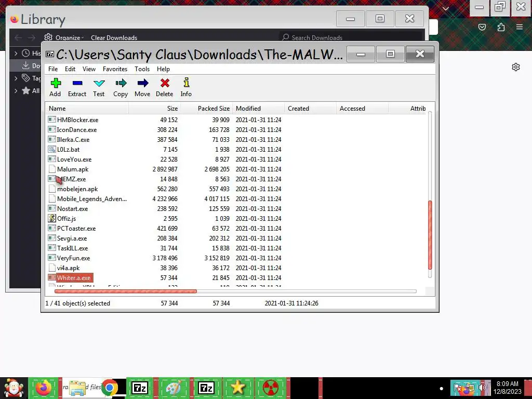The image size is (532, 399).
Task: Sort by Modified column header
Action: 259,109
